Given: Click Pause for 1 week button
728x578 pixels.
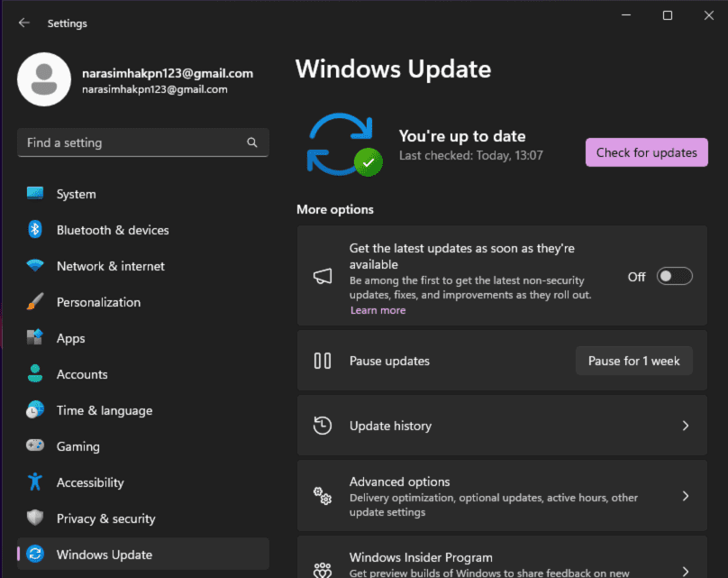Looking at the screenshot, I should (633, 361).
